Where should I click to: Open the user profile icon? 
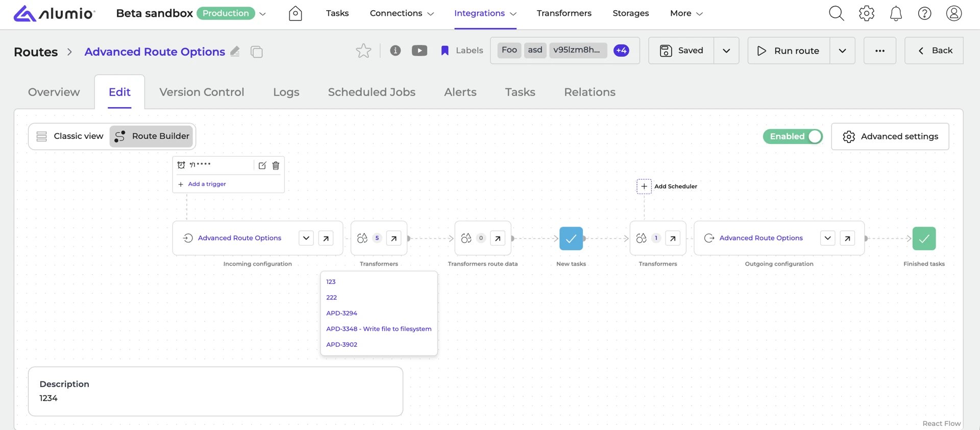click(x=953, y=13)
